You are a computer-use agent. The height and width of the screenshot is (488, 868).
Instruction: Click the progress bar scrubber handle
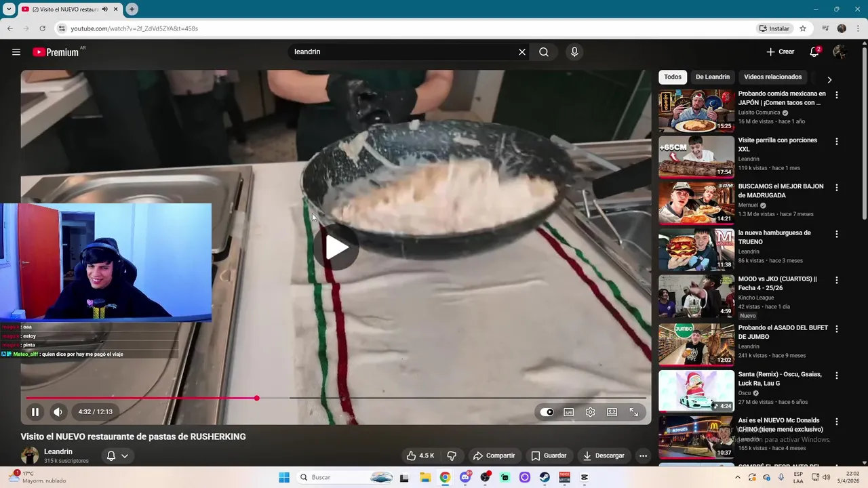pyautogui.click(x=256, y=398)
